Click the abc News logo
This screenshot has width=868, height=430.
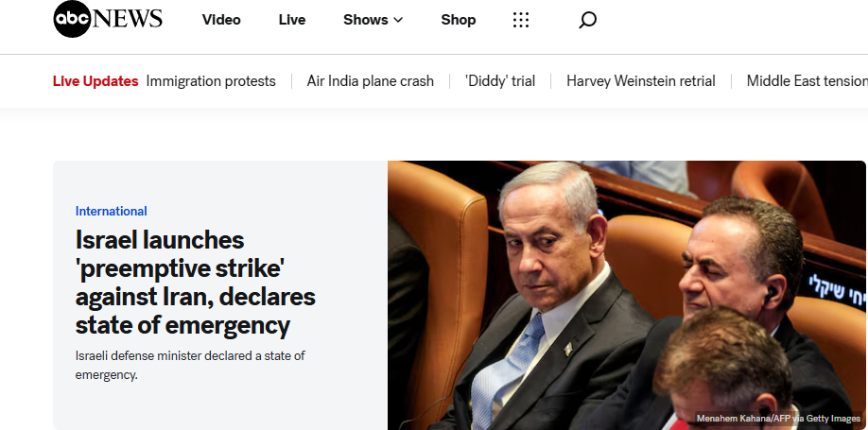point(108,19)
